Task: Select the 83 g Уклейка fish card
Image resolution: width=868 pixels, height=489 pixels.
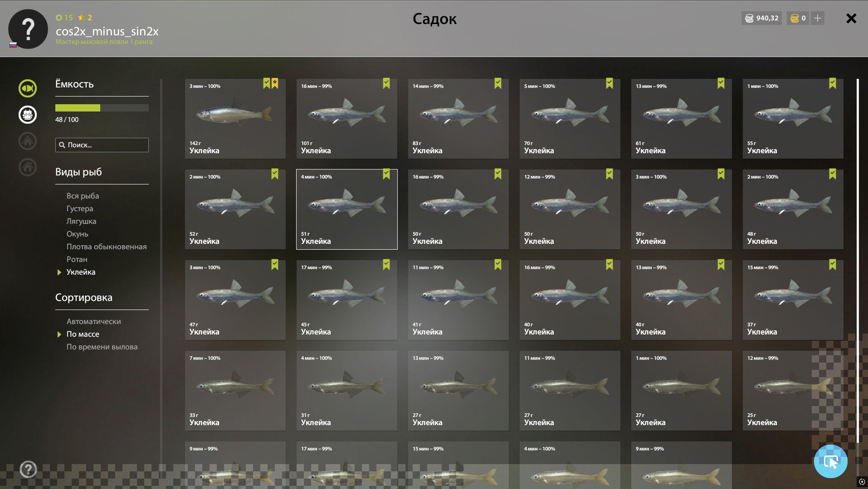Action: 458,119
